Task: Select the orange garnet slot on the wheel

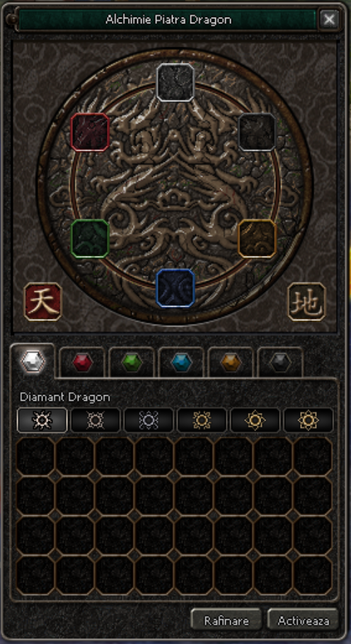Action: point(258,239)
